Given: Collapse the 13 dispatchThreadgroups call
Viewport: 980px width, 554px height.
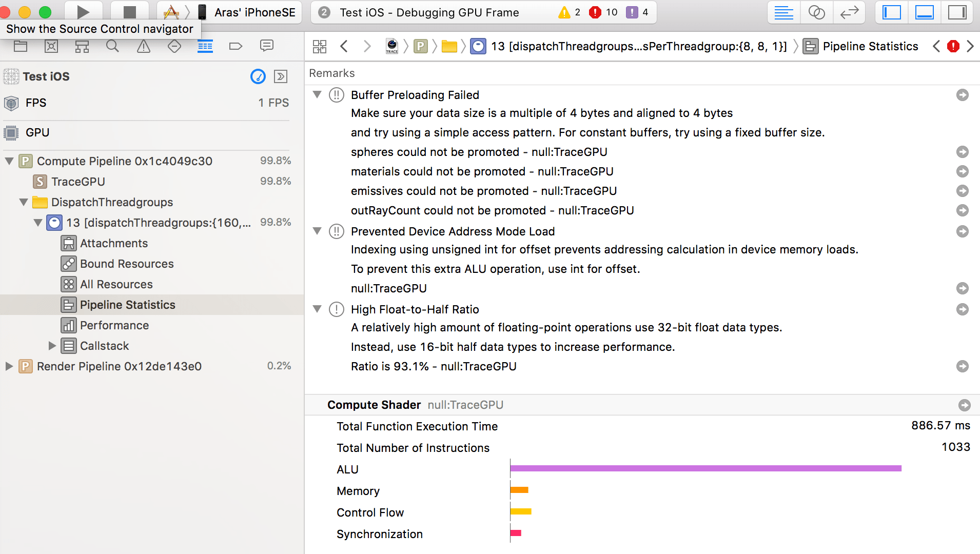Looking at the screenshot, I should click(x=38, y=223).
